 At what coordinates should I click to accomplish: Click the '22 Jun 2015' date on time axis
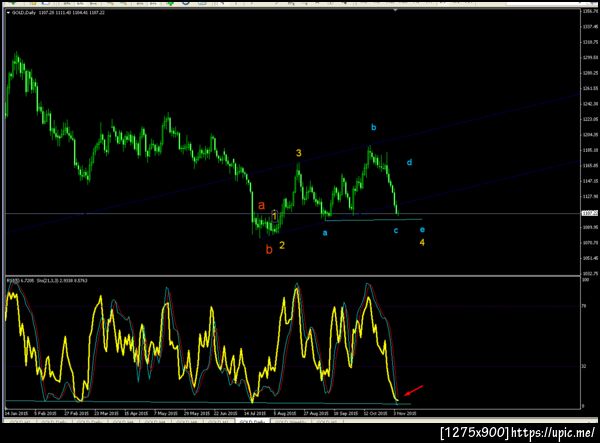[225, 414]
